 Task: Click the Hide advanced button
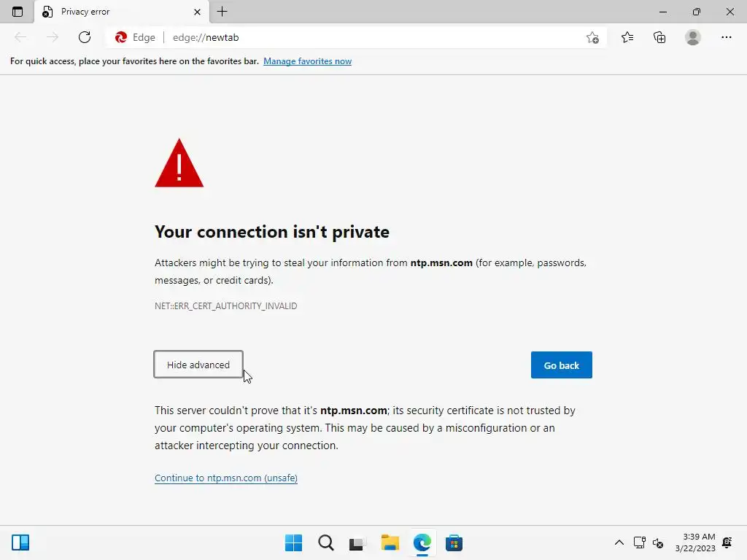point(198,365)
